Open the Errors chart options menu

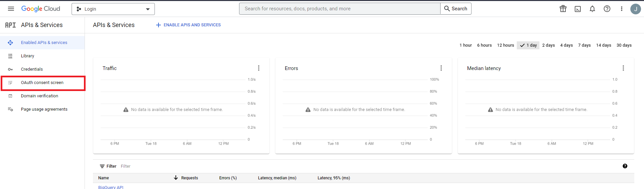441,68
